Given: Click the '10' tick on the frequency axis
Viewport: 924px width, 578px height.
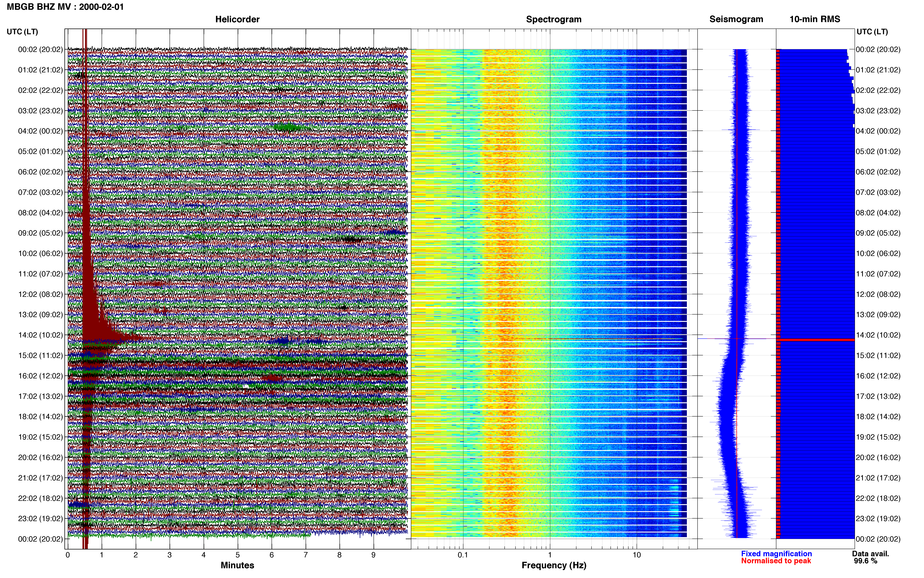Looking at the screenshot, I should coord(637,555).
